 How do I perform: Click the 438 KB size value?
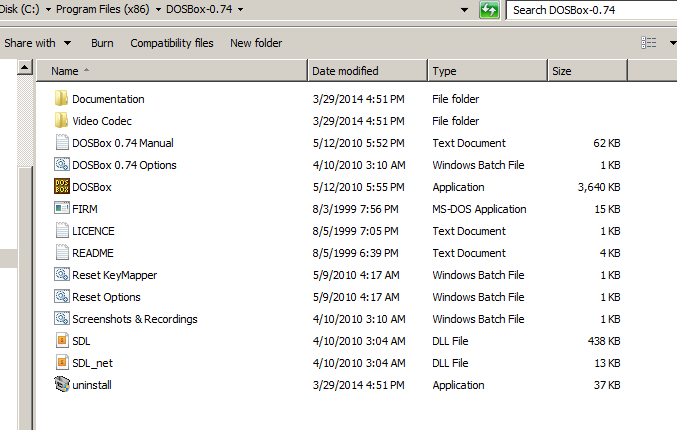[x=604, y=341]
